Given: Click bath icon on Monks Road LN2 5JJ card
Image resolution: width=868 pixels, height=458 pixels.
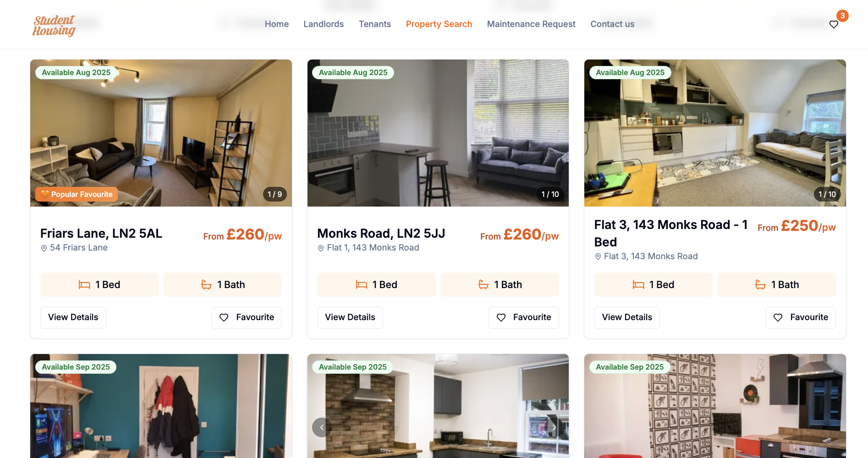Looking at the screenshot, I should (483, 285).
